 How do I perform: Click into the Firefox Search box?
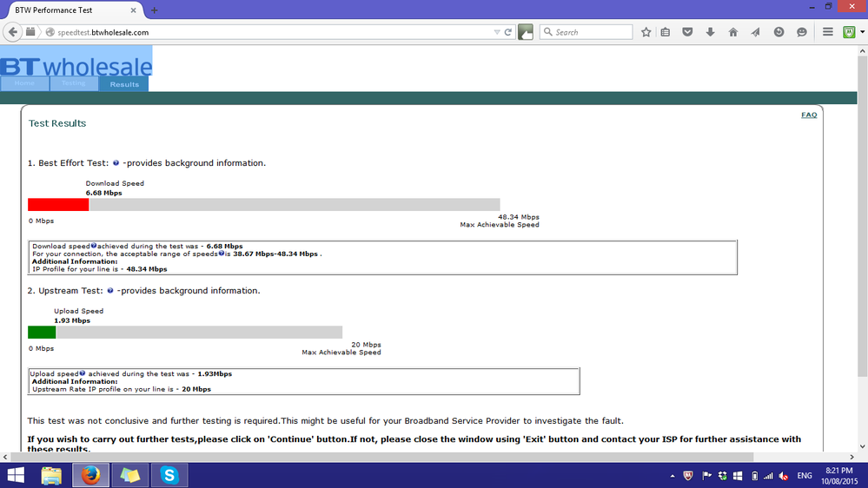coord(586,32)
